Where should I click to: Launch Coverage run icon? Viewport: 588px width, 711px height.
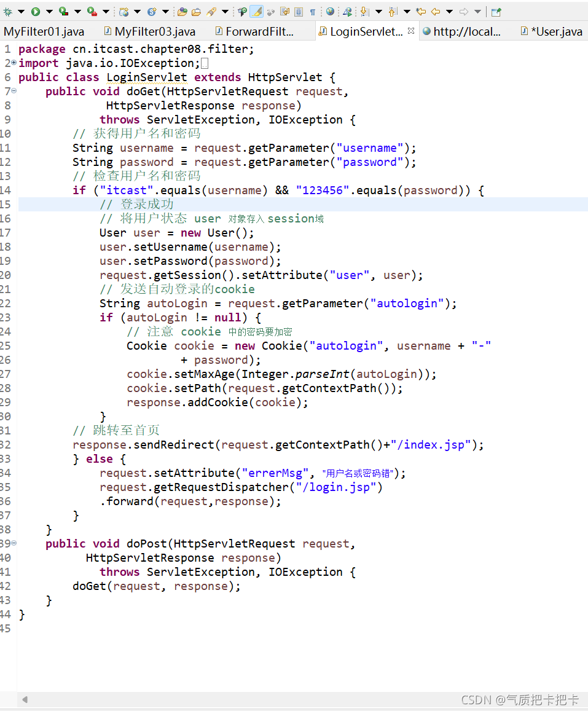[63, 11]
